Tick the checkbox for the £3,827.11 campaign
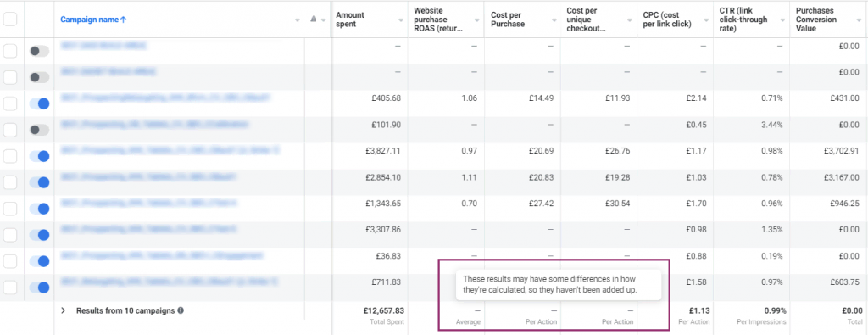This screenshot has width=868, height=335. point(10,156)
